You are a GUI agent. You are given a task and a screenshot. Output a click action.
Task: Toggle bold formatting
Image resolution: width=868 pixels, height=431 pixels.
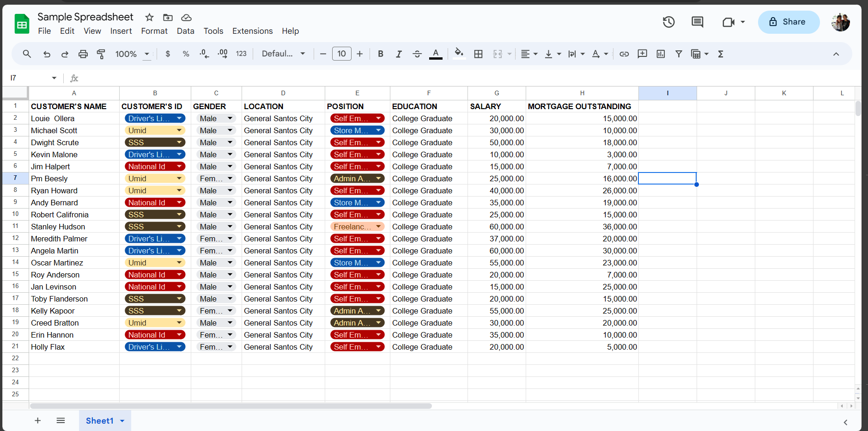click(x=380, y=54)
